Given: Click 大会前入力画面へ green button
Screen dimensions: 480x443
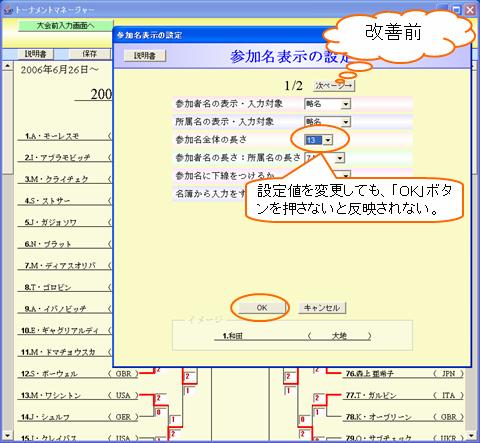Looking at the screenshot, I should pos(66,25).
